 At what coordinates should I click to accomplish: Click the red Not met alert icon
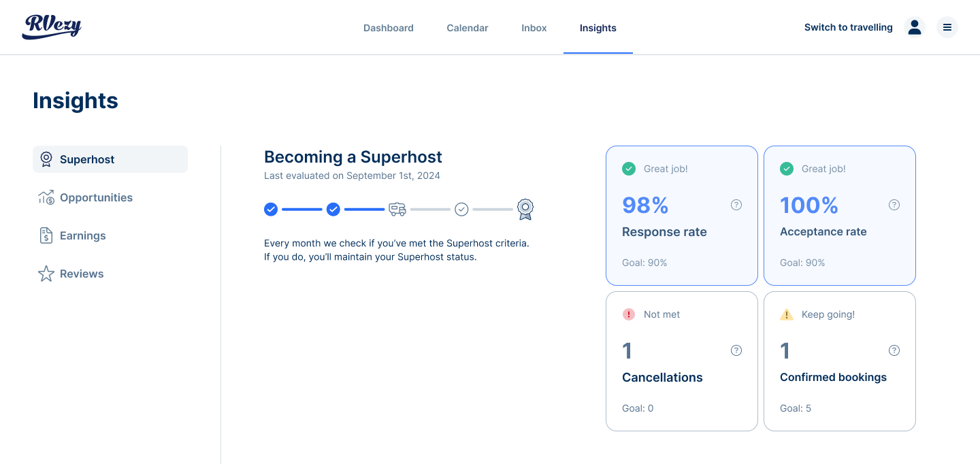(x=629, y=314)
